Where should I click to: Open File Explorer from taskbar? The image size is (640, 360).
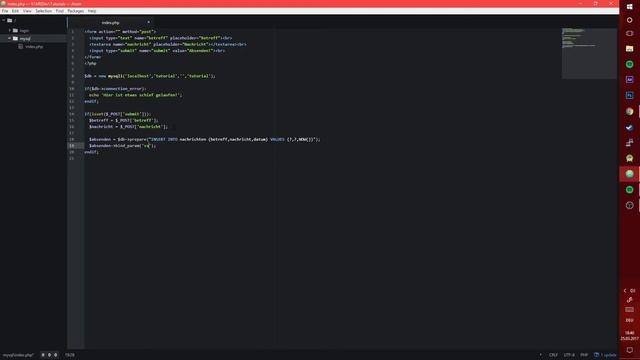(x=629, y=49)
